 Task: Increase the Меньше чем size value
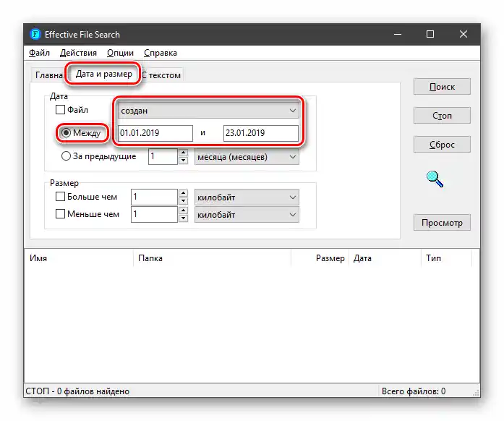(183, 210)
